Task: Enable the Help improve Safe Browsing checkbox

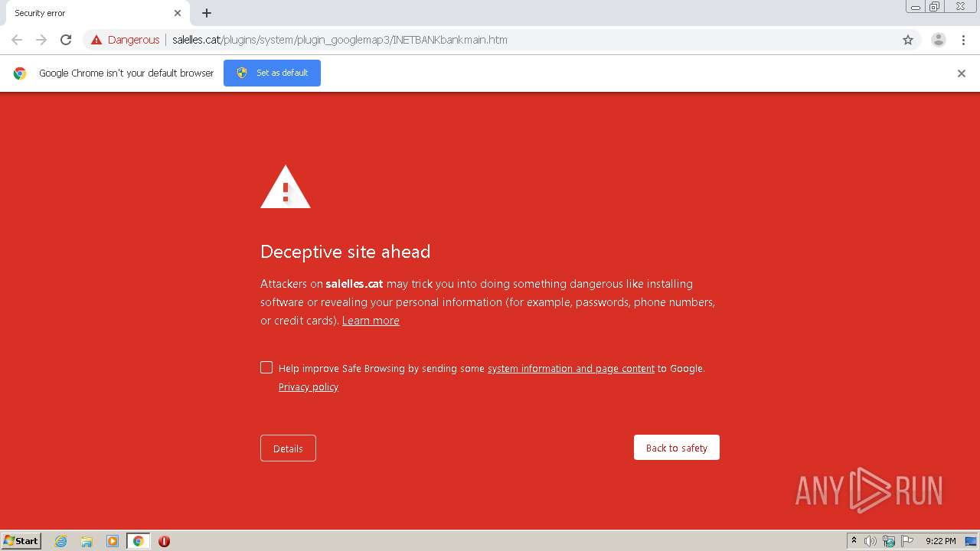Action: coord(266,367)
